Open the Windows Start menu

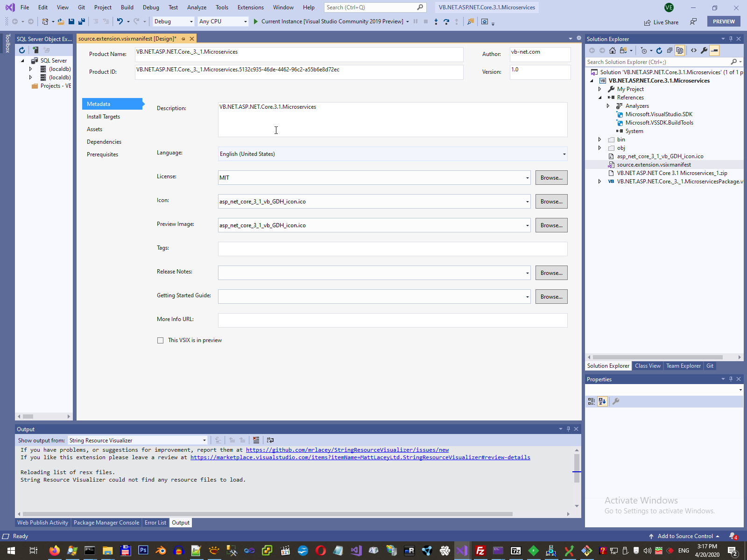click(x=11, y=551)
